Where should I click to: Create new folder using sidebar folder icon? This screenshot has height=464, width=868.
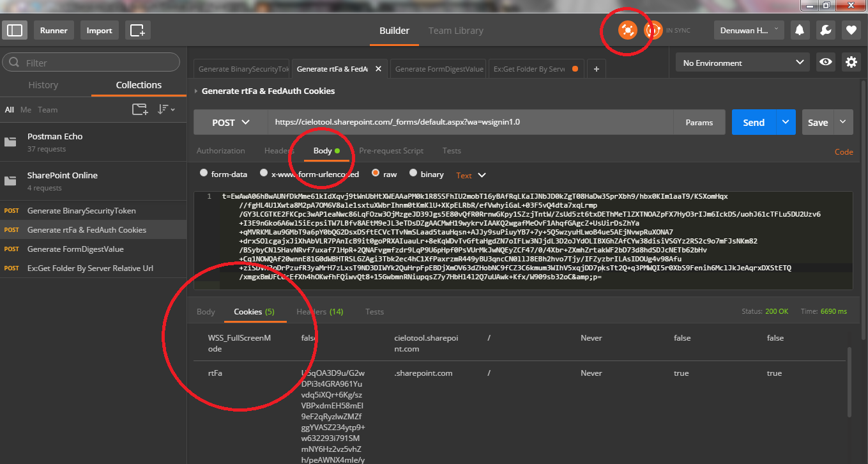pos(140,109)
